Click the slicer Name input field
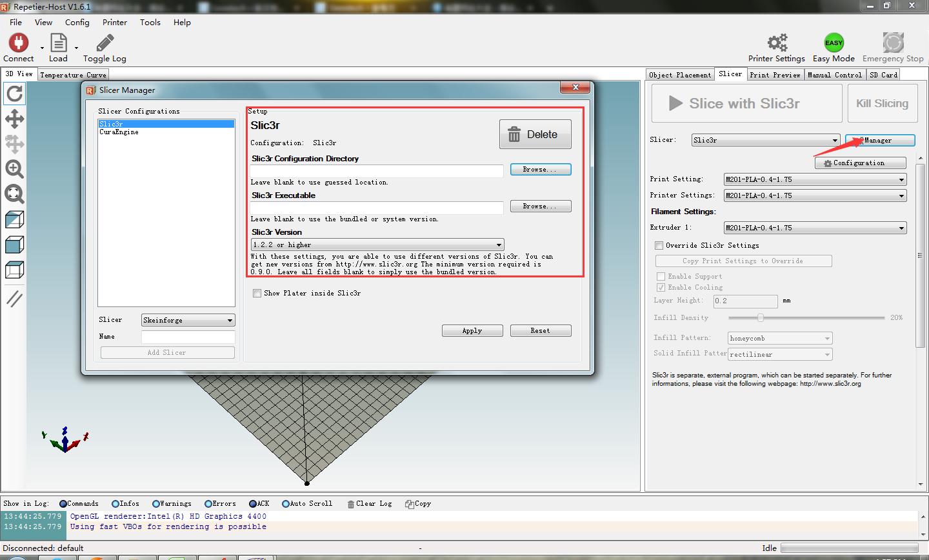Screen dimensions: 929x560 (188, 337)
